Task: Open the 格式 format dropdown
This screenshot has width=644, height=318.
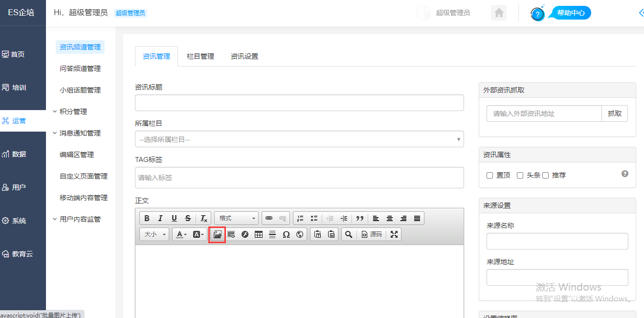Action: 237,218
